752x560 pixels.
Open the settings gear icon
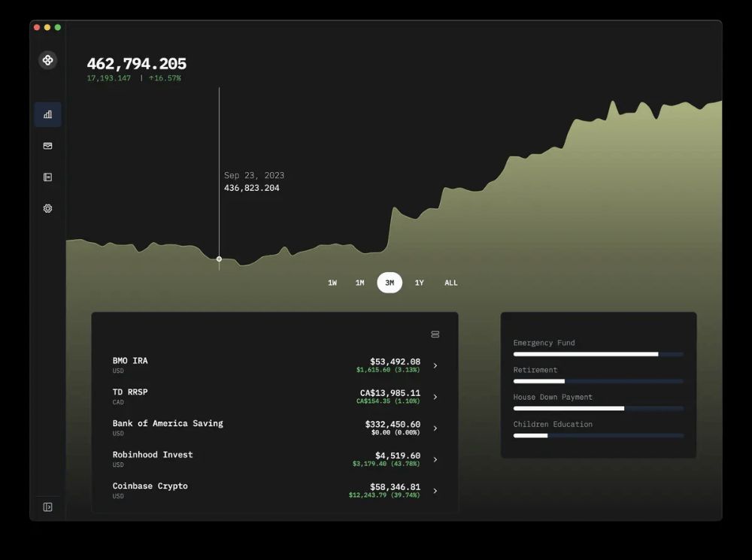click(47, 208)
